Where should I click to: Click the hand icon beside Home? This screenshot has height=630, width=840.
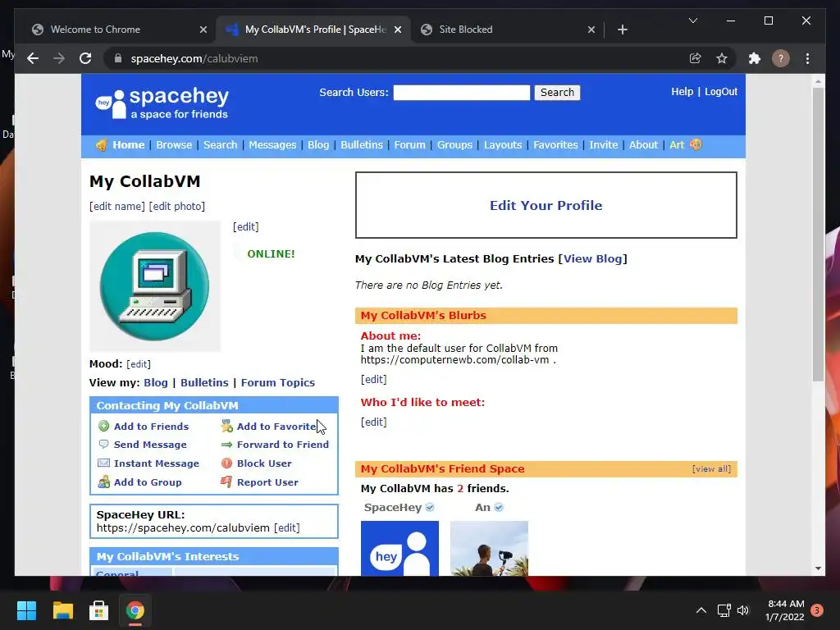(x=101, y=144)
